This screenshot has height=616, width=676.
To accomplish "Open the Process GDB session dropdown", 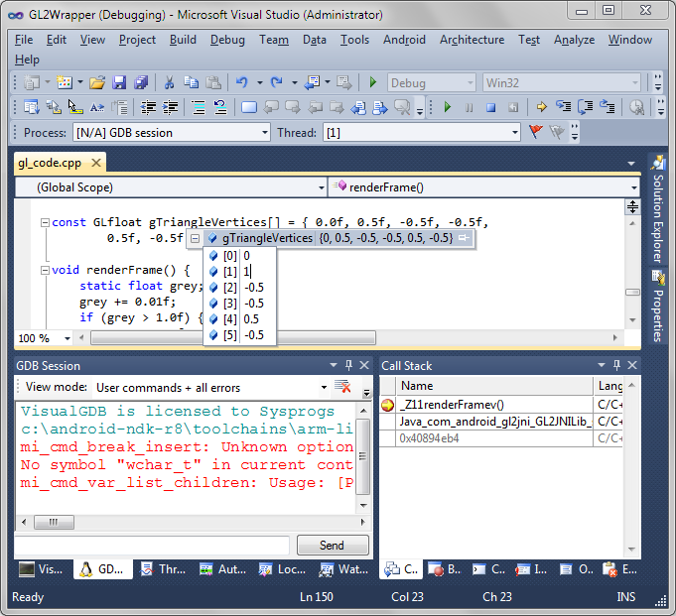I will [264, 132].
